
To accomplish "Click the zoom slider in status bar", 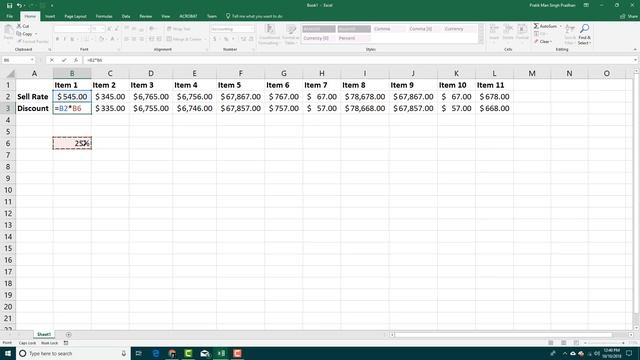I will click(604, 343).
